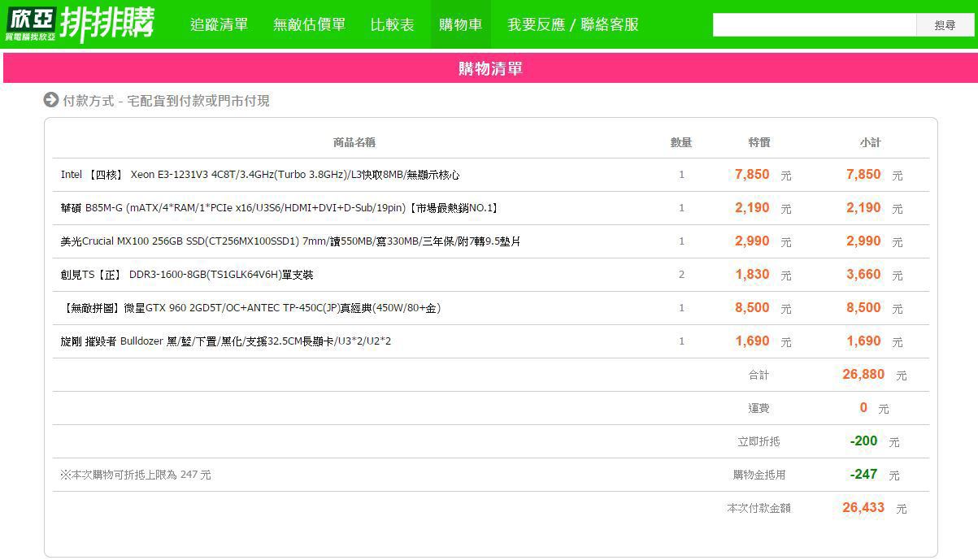Click the arrow icon beside 付款方式
The image size is (978, 560).
51,100
